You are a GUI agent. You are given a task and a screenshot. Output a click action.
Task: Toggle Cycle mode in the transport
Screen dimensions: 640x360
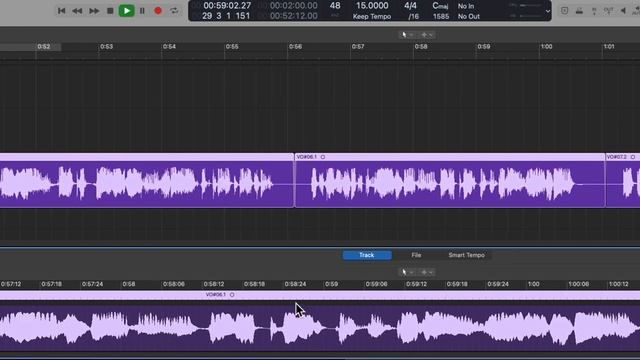pos(174,11)
